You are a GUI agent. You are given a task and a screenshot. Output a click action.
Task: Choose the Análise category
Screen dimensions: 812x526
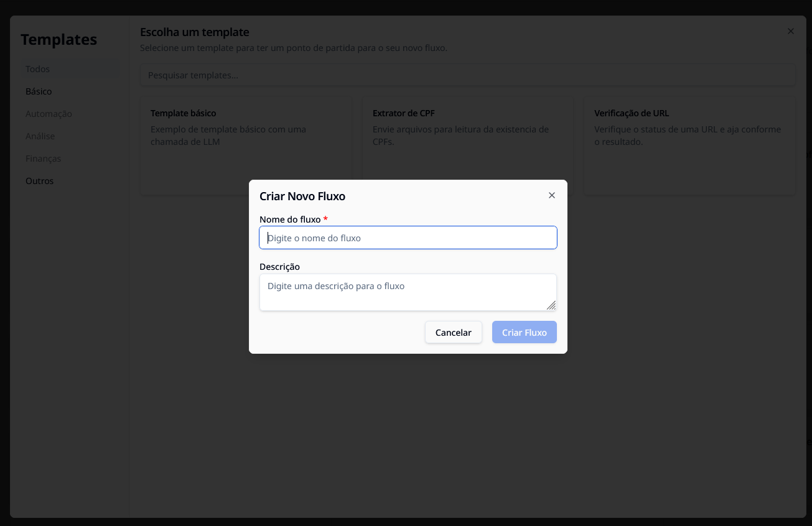[40, 136]
